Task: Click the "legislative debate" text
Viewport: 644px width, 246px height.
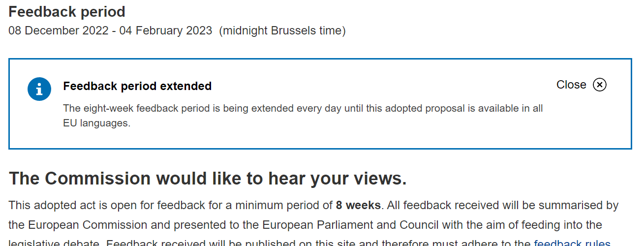Action: coord(54,243)
